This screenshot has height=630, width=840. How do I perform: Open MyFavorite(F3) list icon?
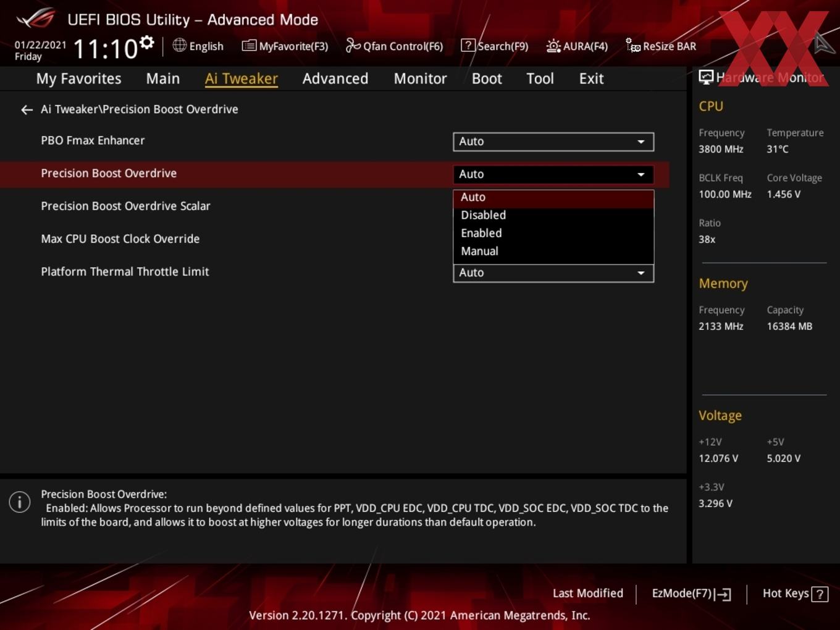pos(249,46)
